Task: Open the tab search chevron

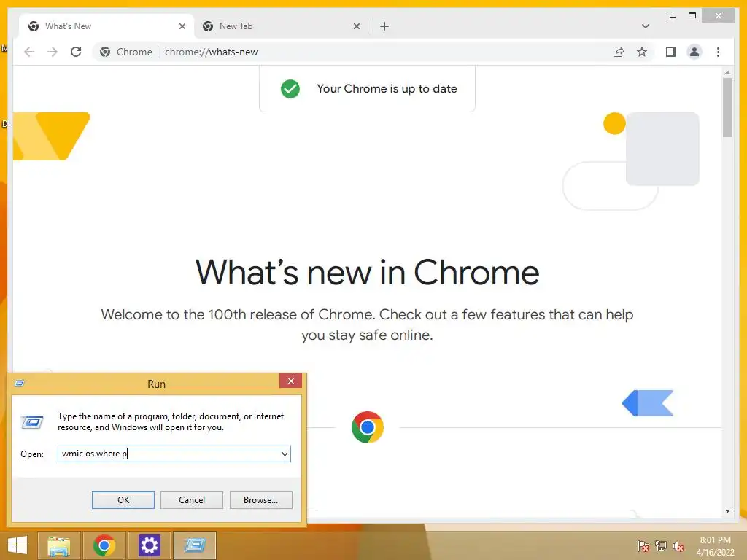Action: click(646, 26)
